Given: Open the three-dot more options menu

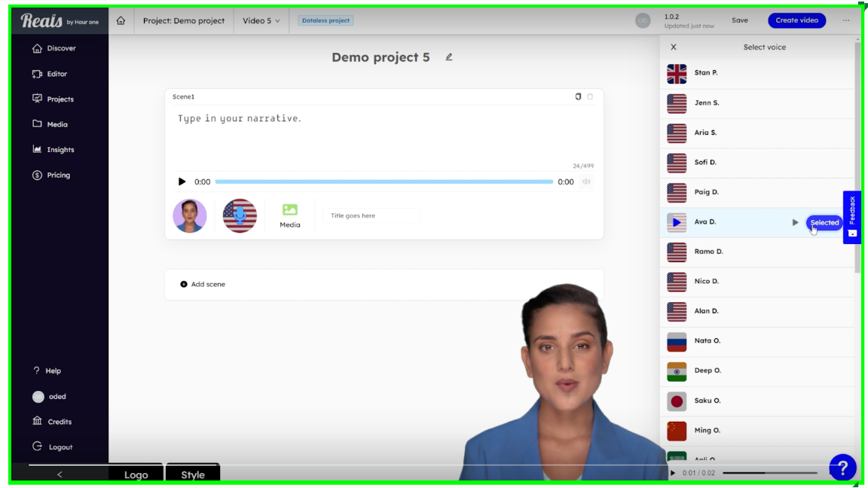Looking at the screenshot, I should point(846,20).
